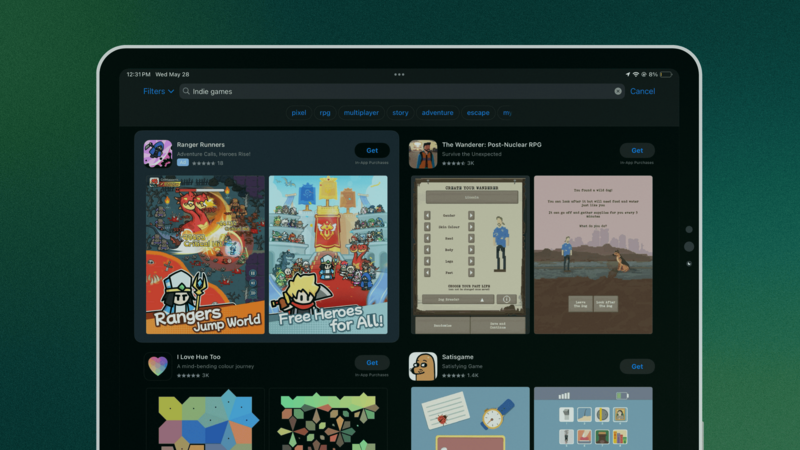The width and height of the screenshot is (800, 450).
Task: Get the Satisgame app
Action: [x=637, y=366]
